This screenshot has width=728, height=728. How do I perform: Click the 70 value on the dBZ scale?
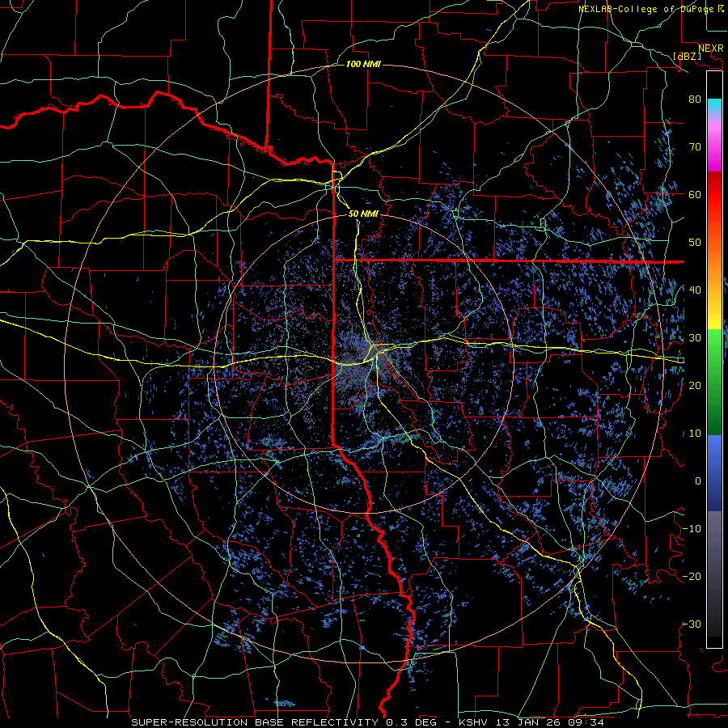point(695,146)
